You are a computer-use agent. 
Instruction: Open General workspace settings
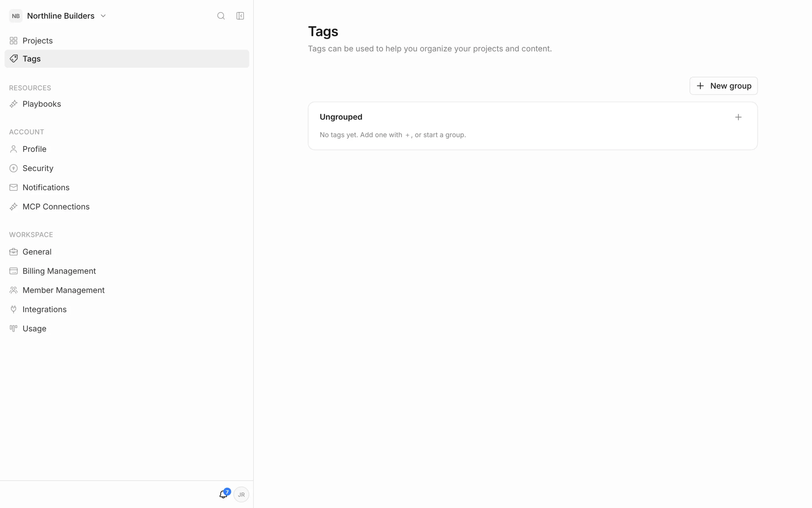[127, 252]
